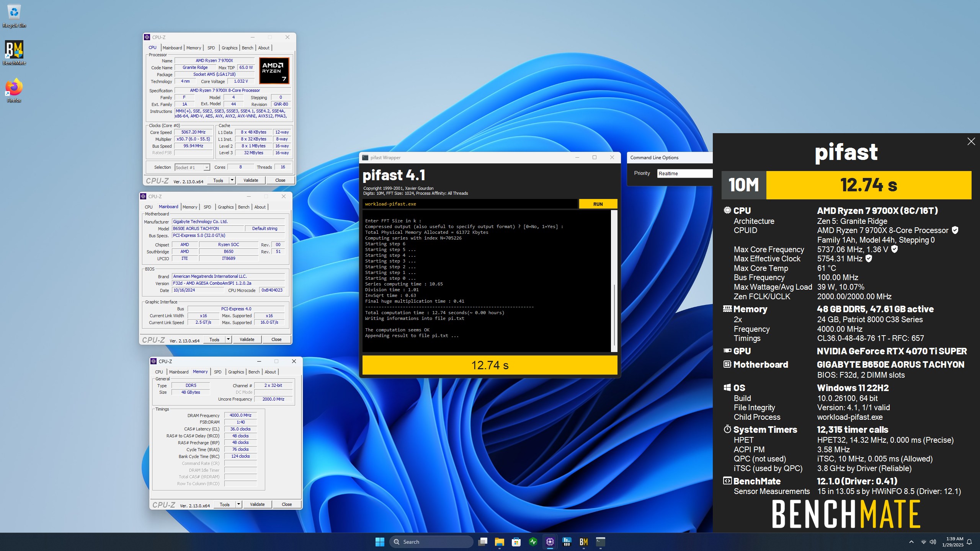Open the green hexagon monitor taskbar icon

click(533, 542)
